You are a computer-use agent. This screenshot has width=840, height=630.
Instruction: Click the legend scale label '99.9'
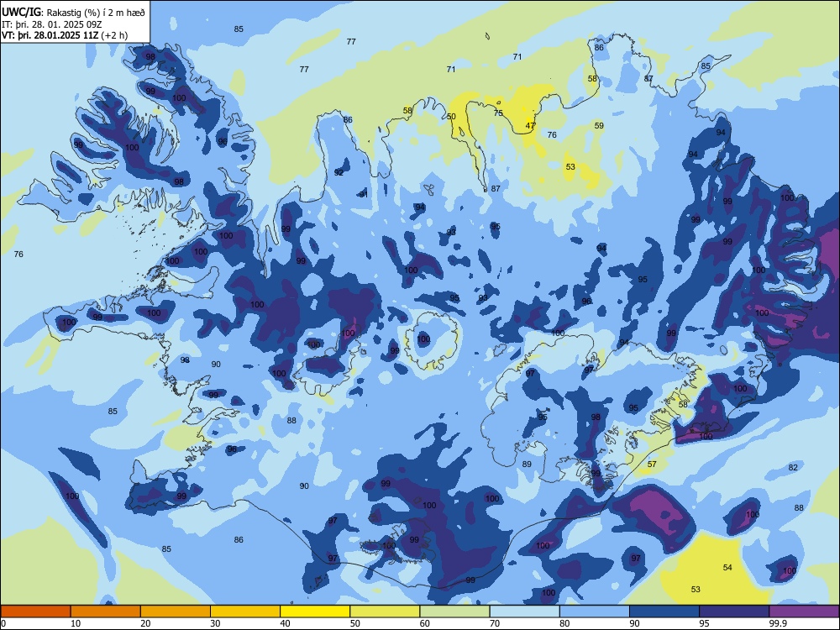click(777, 623)
